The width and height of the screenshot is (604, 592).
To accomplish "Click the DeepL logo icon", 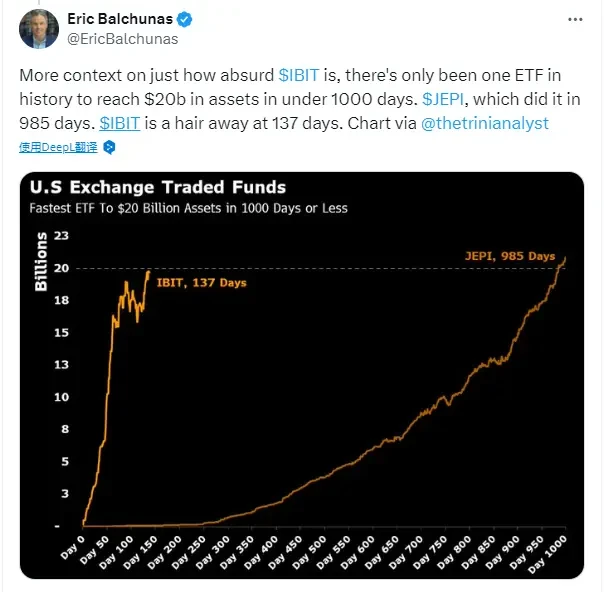I will (110, 147).
